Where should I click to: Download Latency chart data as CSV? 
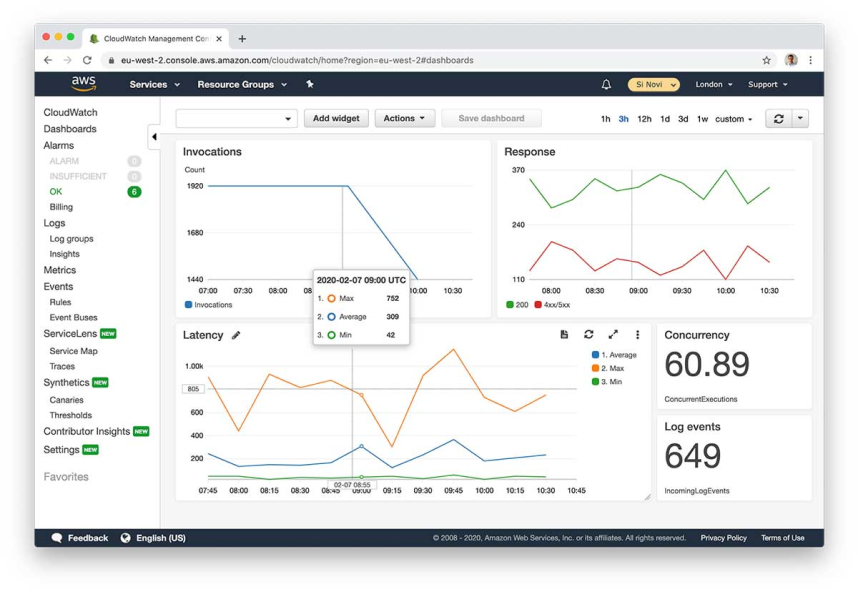point(565,335)
